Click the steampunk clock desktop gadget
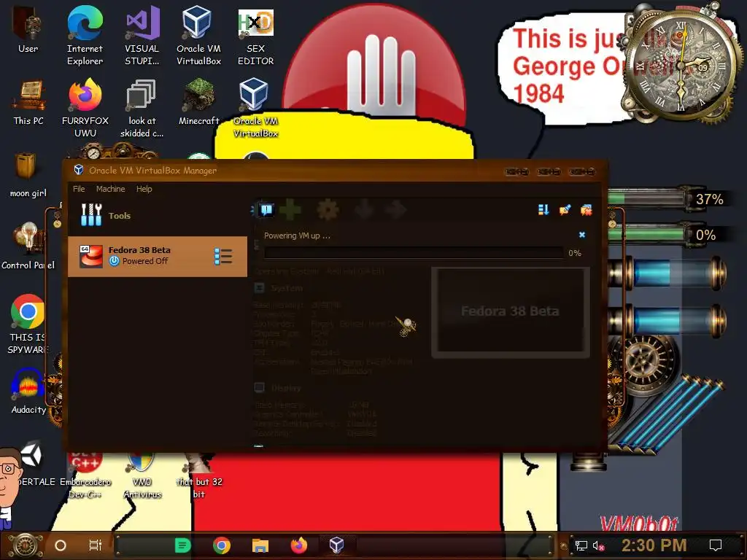Image resolution: width=747 pixels, height=560 pixels. tap(682, 64)
